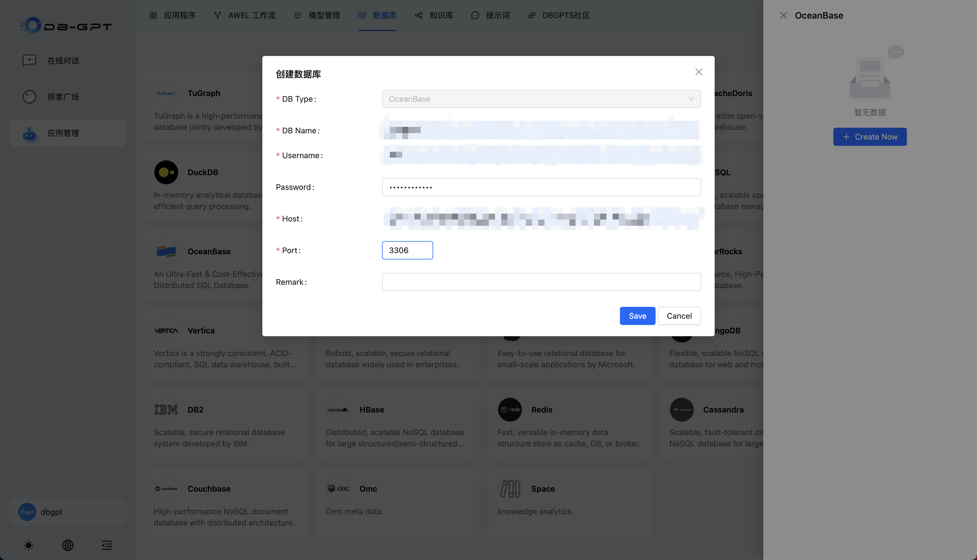Click the dbgpt user avatar

[x=27, y=512]
